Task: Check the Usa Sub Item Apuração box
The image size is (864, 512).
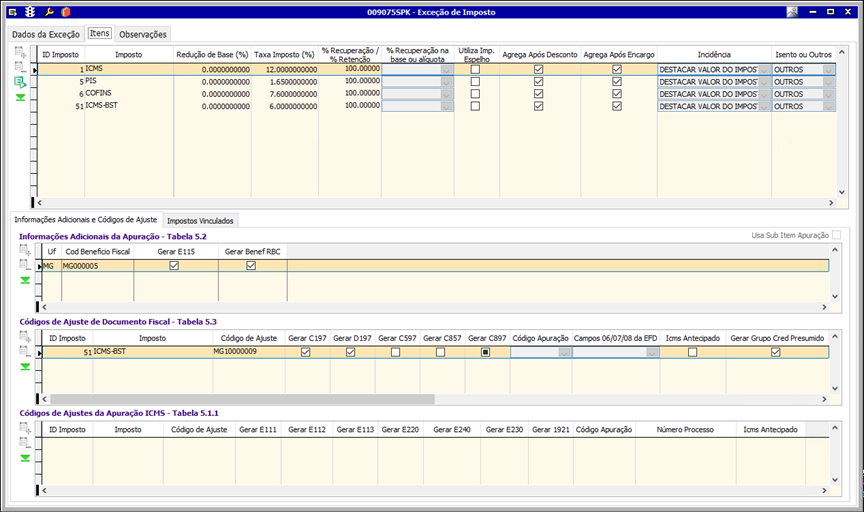Action: pyautogui.click(x=836, y=235)
